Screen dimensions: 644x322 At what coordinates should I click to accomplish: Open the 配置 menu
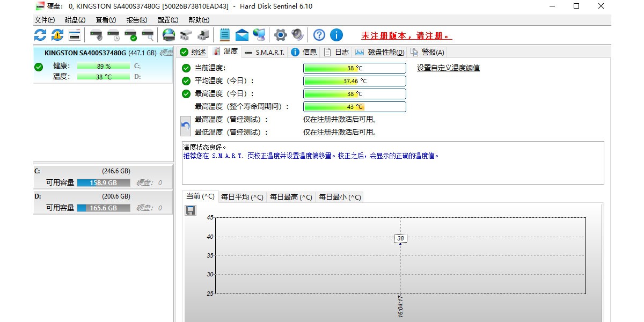coord(167,20)
